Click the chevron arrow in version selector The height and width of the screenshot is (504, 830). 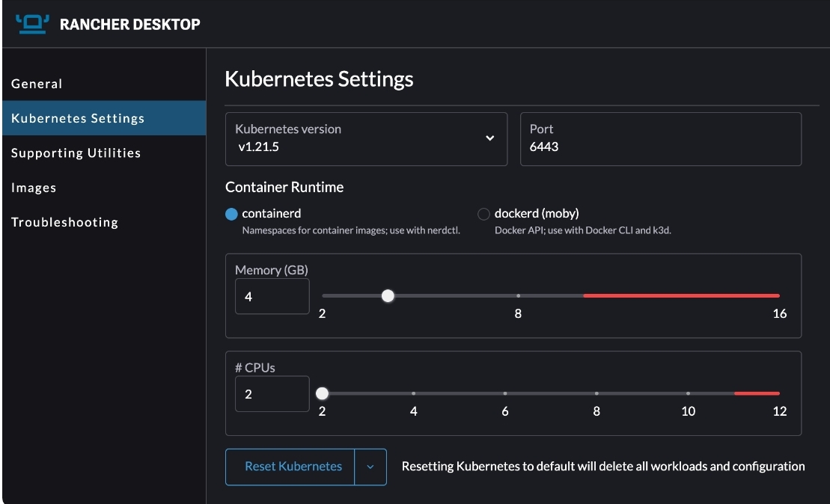click(x=489, y=138)
